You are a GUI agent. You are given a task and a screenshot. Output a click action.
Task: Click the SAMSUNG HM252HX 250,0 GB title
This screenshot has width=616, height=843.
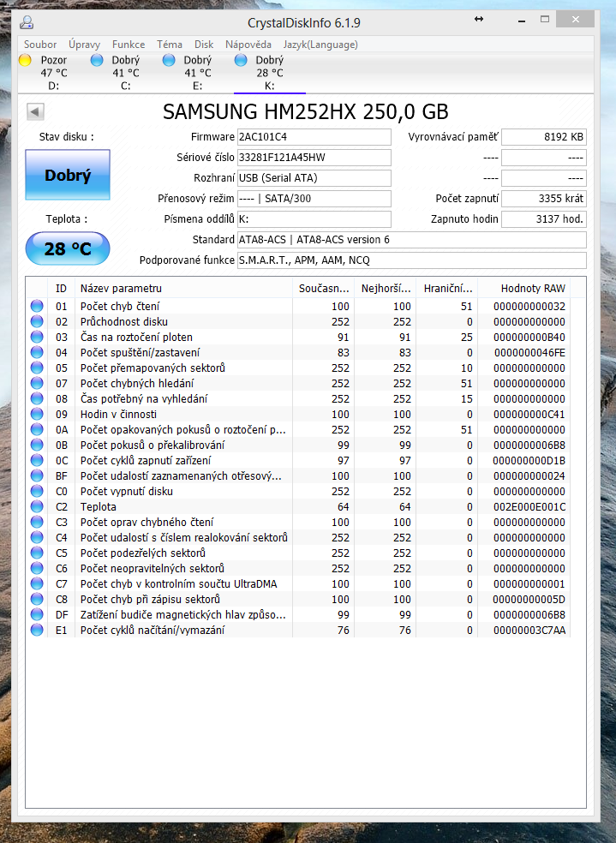305,112
